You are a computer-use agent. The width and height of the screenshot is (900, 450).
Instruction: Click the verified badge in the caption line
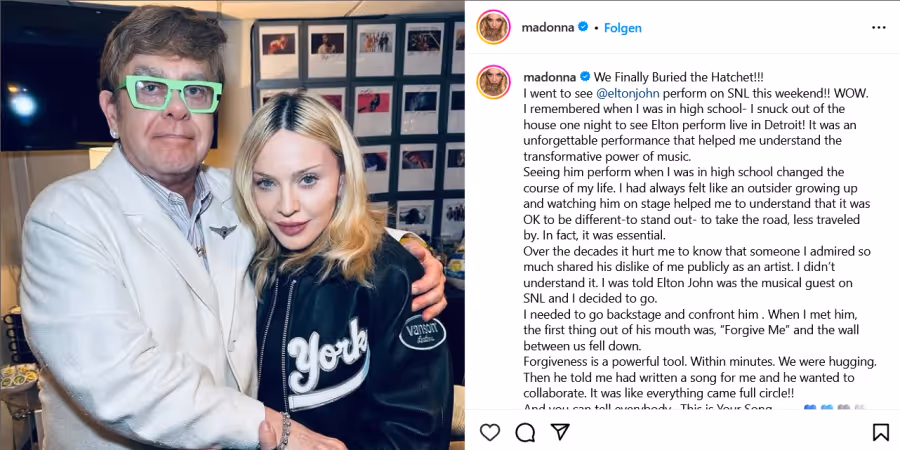pyautogui.click(x=585, y=76)
